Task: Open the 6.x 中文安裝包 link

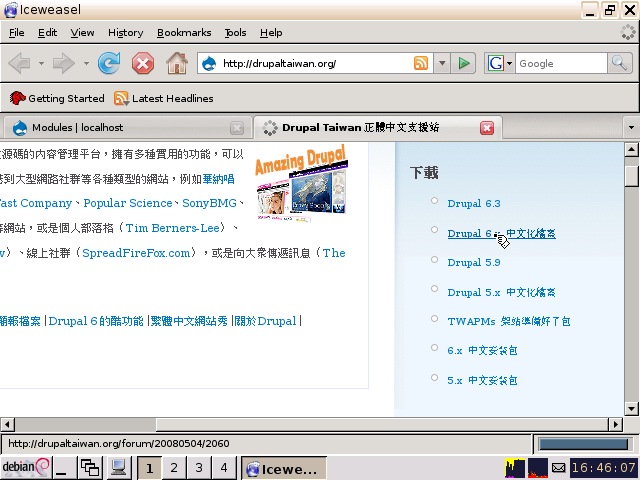Action: [482, 351]
